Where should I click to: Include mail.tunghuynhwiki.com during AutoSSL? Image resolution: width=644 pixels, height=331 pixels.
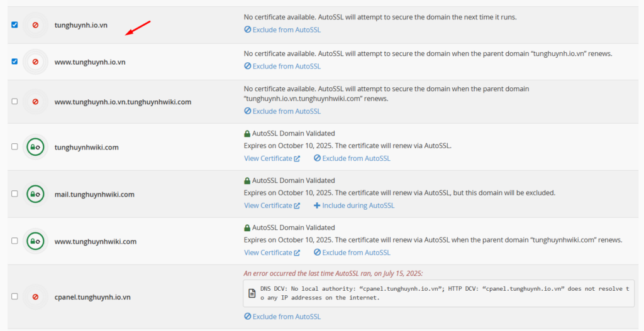pyautogui.click(x=354, y=205)
